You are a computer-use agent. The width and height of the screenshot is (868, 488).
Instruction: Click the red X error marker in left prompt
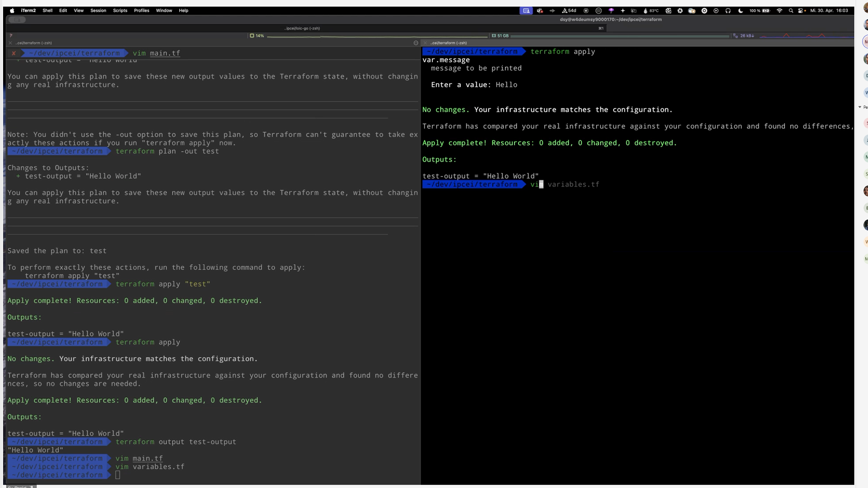[x=14, y=53]
